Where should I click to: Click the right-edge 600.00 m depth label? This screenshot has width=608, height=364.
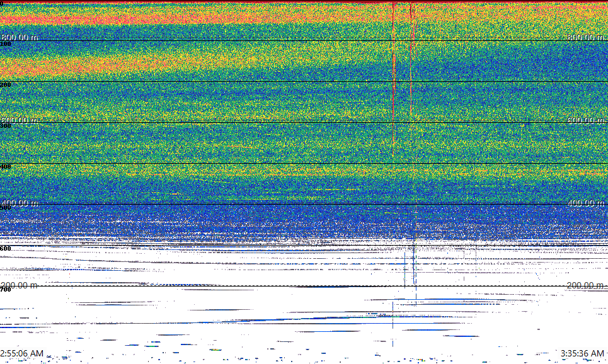pos(585,120)
